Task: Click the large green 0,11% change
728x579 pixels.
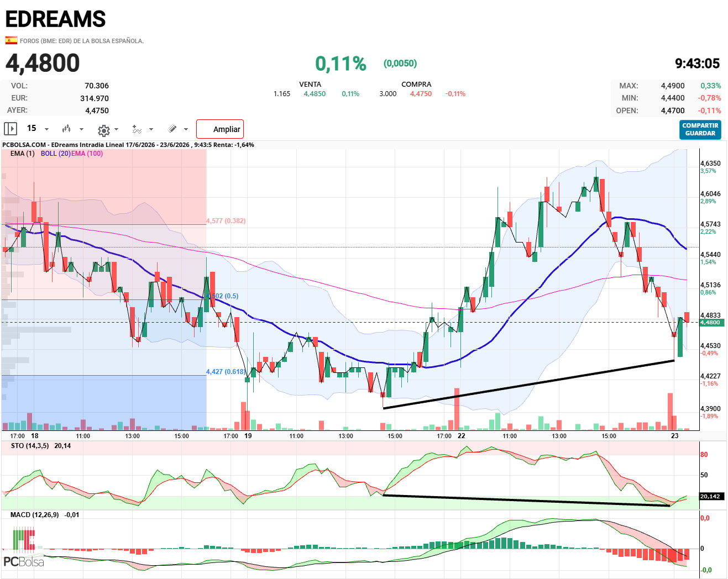Action: [x=341, y=64]
